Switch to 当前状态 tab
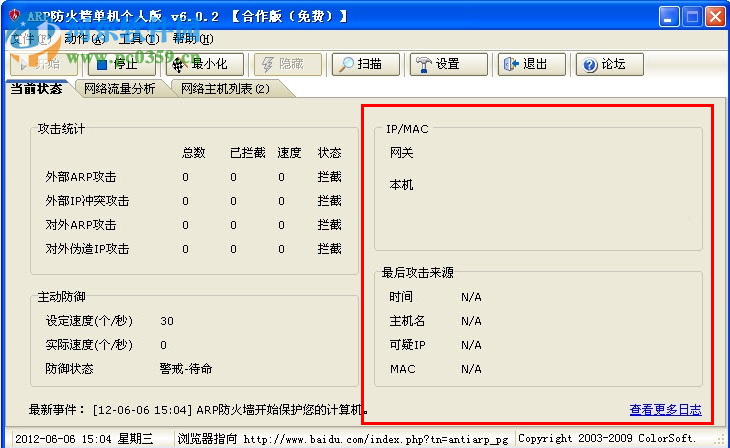This screenshot has width=730, height=448. coord(36,88)
